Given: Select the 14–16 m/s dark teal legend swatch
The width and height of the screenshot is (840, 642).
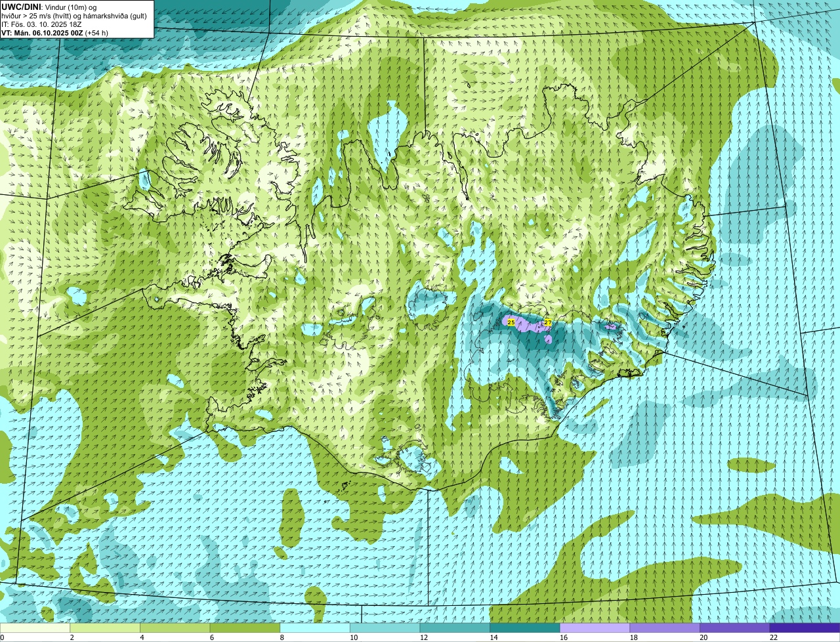Looking at the screenshot, I should (x=525, y=628).
